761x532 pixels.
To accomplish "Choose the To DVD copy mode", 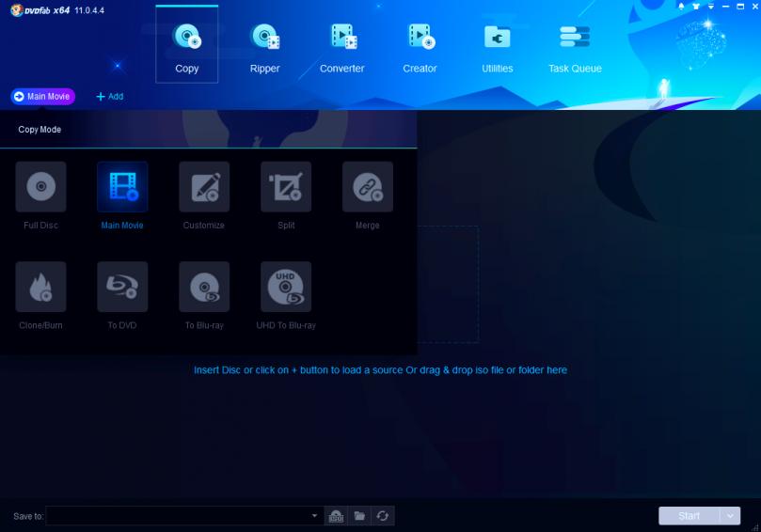I will pyautogui.click(x=122, y=287).
